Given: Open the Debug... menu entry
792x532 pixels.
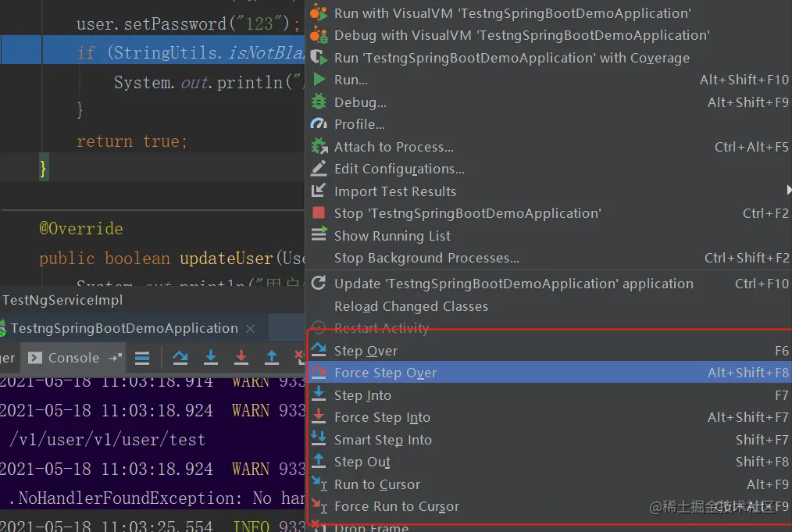Looking at the screenshot, I should 548,102.
